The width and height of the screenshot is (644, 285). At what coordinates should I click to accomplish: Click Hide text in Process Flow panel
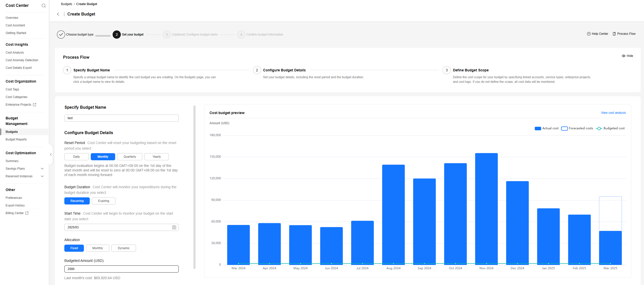coord(630,56)
